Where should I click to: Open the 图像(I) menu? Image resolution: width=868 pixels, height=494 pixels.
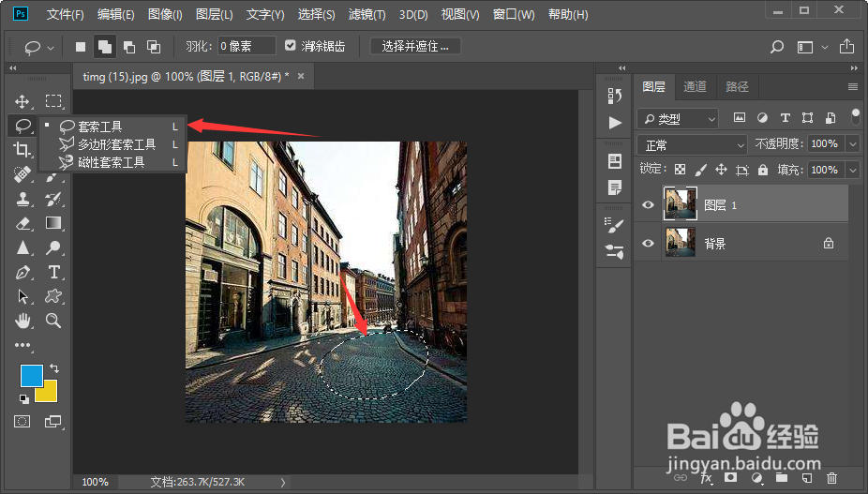coord(165,14)
